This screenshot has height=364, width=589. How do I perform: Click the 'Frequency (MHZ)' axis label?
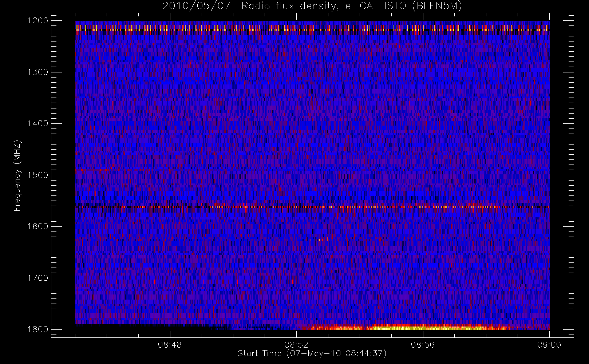click(x=17, y=175)
